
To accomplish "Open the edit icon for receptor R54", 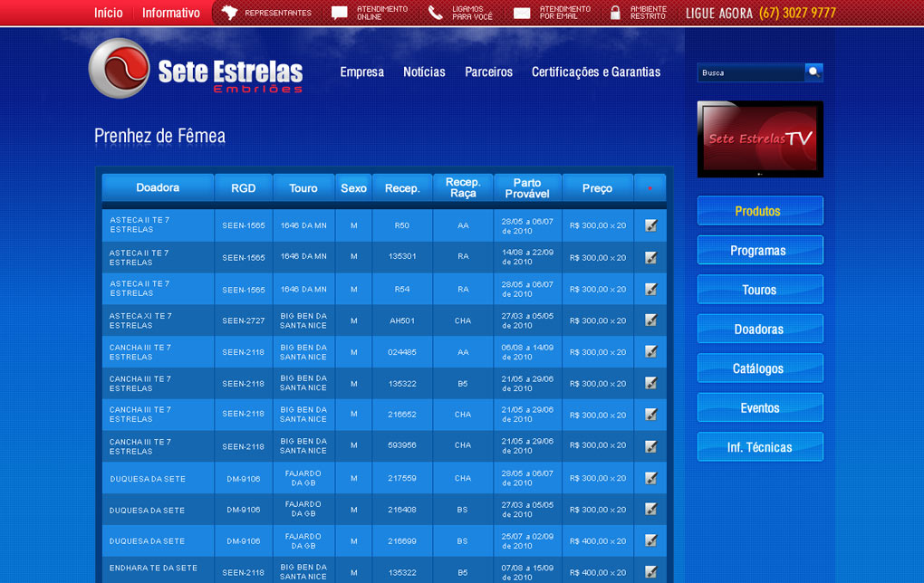I will [650, 289].
